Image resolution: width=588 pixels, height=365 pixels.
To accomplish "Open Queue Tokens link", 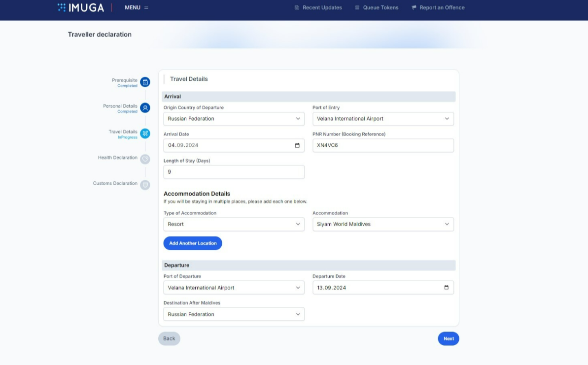I will pos(380,7).
